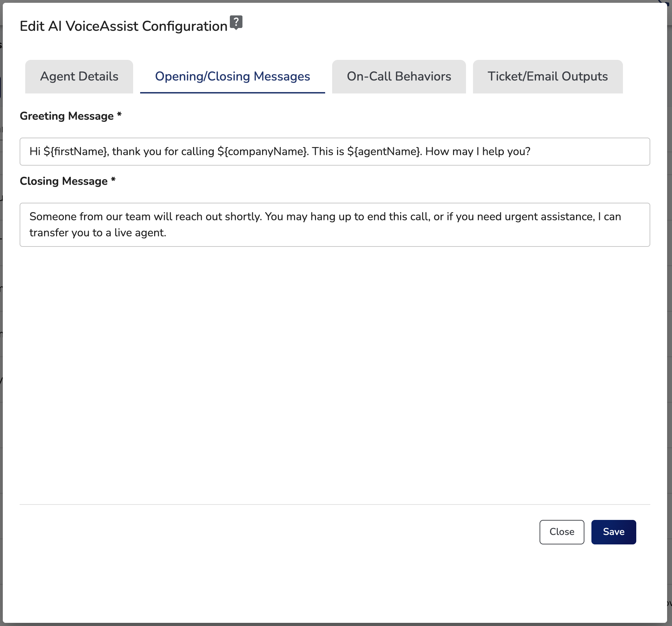Image resolution: width=672 pixels, height=626 pixels.
Task: Open the help icon beside the title
Action: pyautogui.click(x=236, y=23)
